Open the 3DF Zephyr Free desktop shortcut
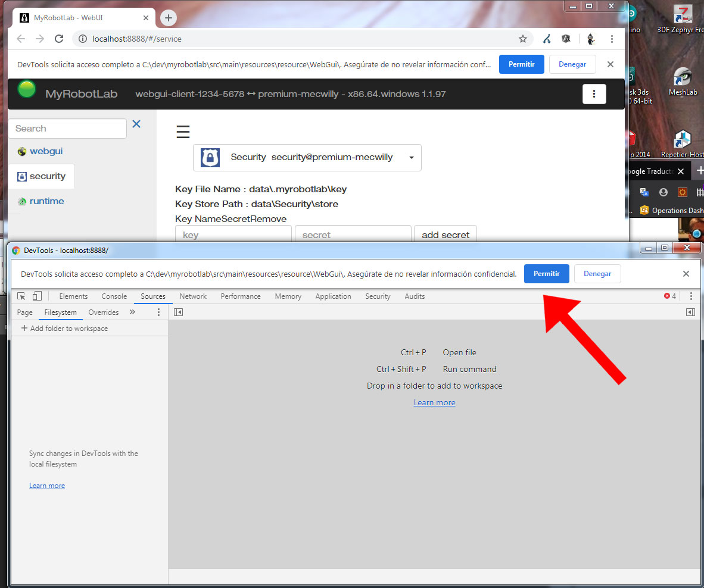 point(681,20)
